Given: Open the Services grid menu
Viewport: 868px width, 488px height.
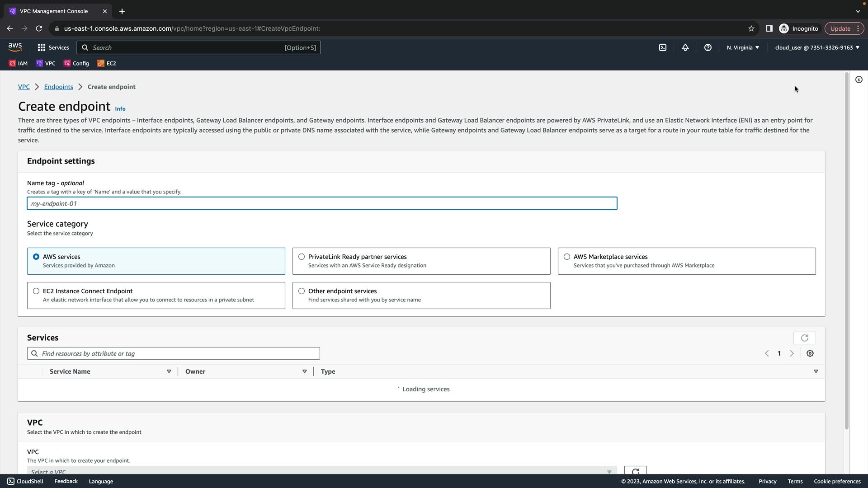Looking at the screenshot, I should (53, 47).
